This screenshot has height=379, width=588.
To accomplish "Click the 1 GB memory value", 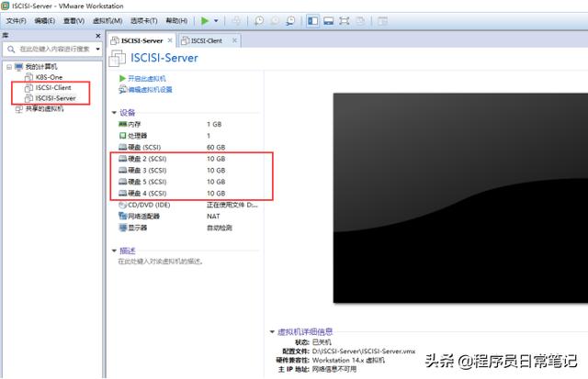I will click(x=214, y=124).
